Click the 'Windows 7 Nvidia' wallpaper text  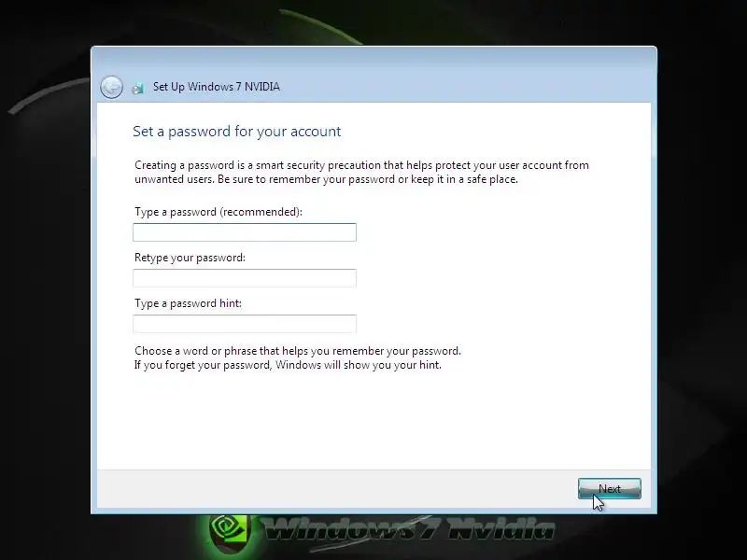(409, 529)
